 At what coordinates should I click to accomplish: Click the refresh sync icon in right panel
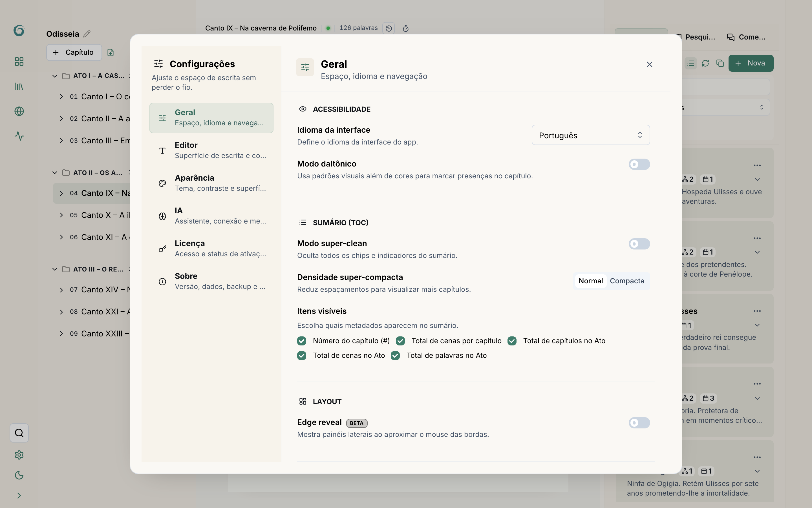coord(705,63)
